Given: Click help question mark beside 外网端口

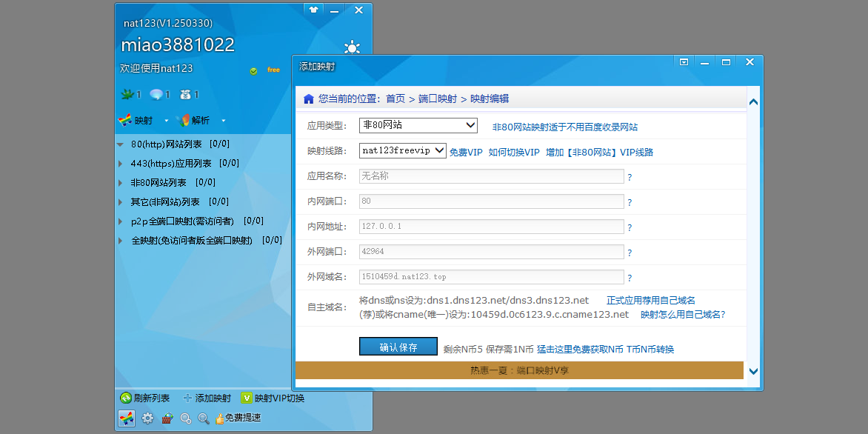Looking at the screenshot, I should [x=630, y=253].
